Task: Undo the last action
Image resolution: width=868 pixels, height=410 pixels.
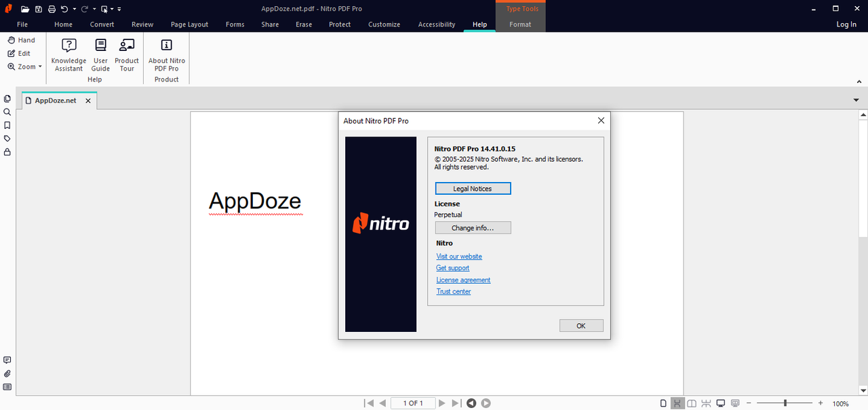Action: pyautogui.click(x=64, y=9)
